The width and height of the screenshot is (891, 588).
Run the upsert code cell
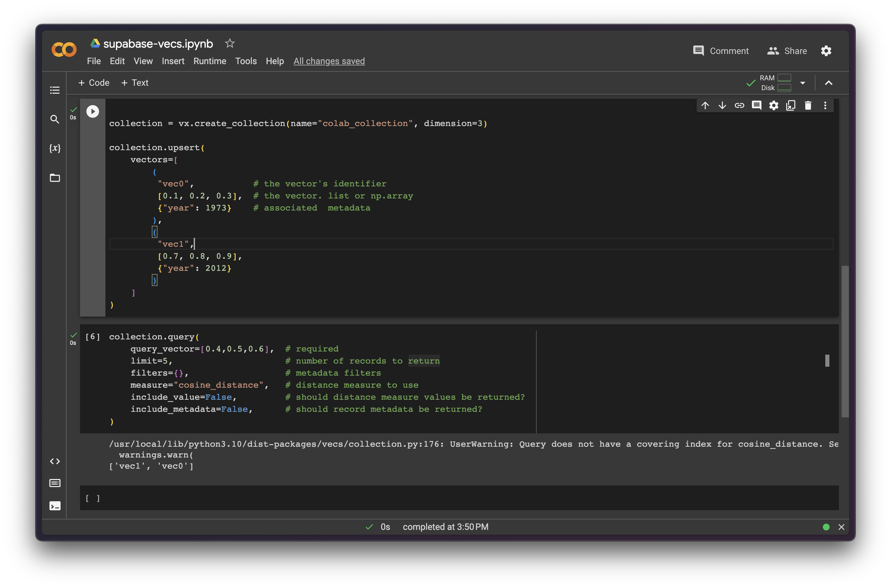point(93,111)
